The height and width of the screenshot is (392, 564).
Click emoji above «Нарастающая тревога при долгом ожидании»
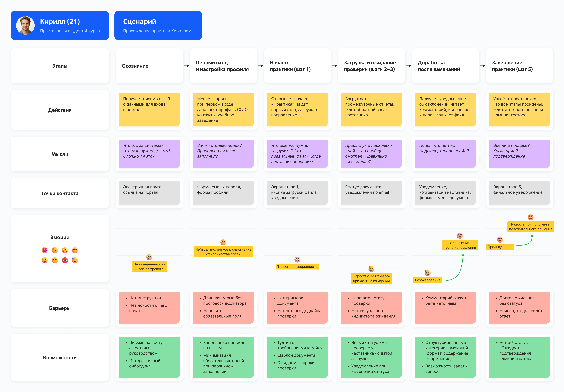[x=371, y=269]
